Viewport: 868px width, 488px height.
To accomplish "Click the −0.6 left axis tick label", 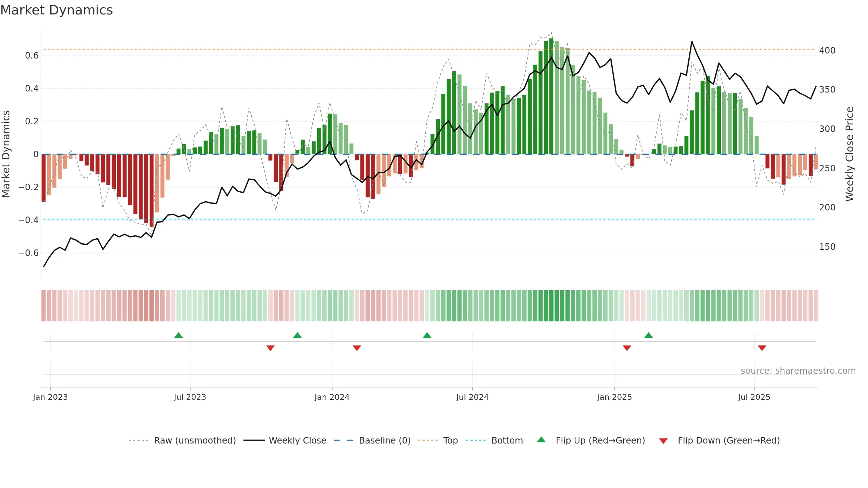I will click(x=29, y=253).
